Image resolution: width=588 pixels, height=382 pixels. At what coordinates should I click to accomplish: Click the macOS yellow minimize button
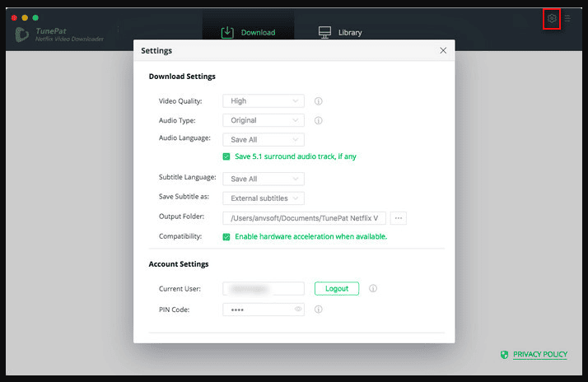coord(25,17)
